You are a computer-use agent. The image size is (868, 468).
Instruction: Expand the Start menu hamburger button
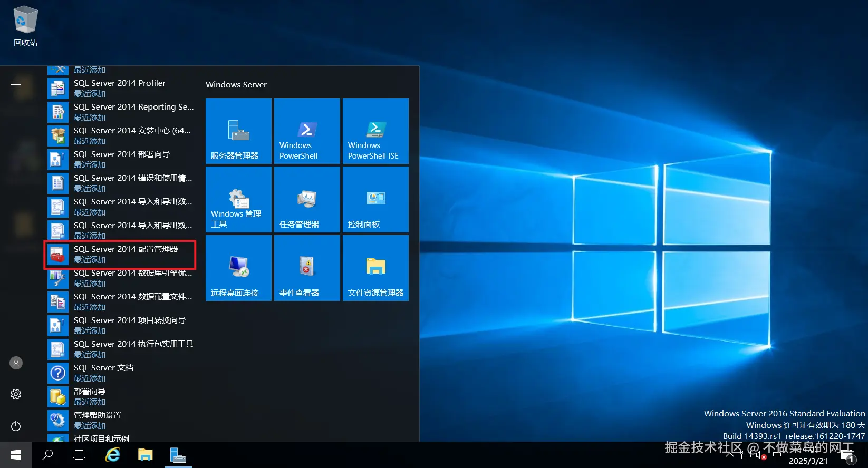click(16, 84)
